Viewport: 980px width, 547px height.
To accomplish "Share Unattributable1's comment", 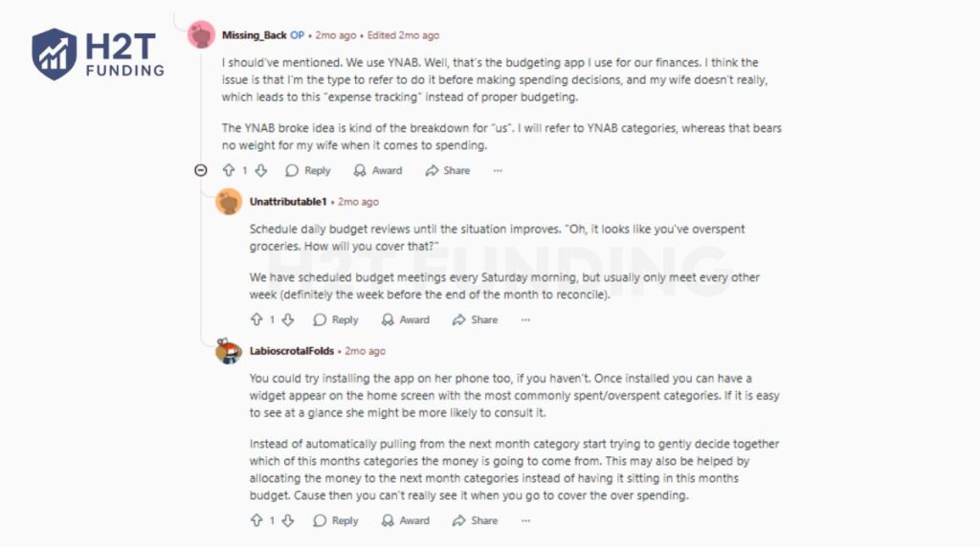I will point(475,319).
